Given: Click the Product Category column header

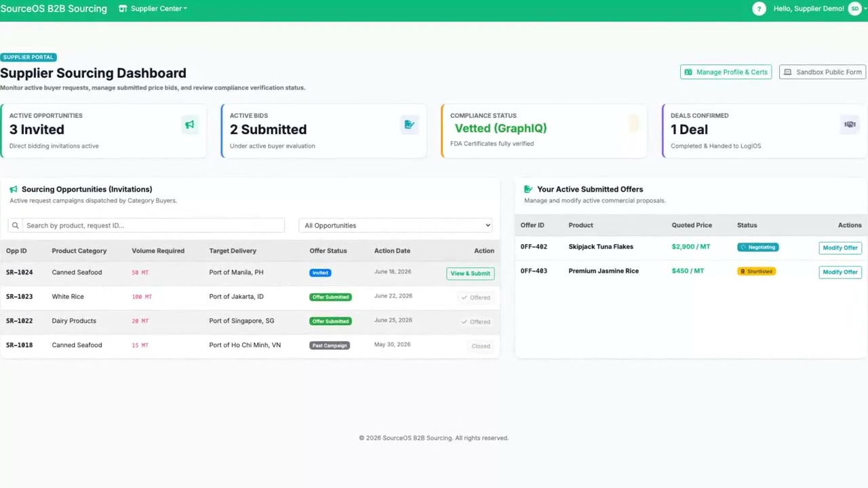Looking at the screenshot, I should click(79, 251).
